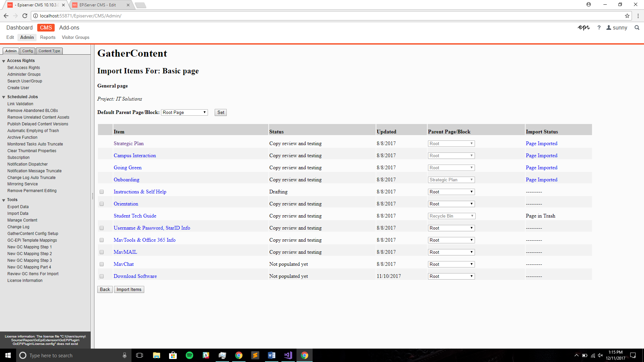Click the browser back arrow icon

(6, 16)
